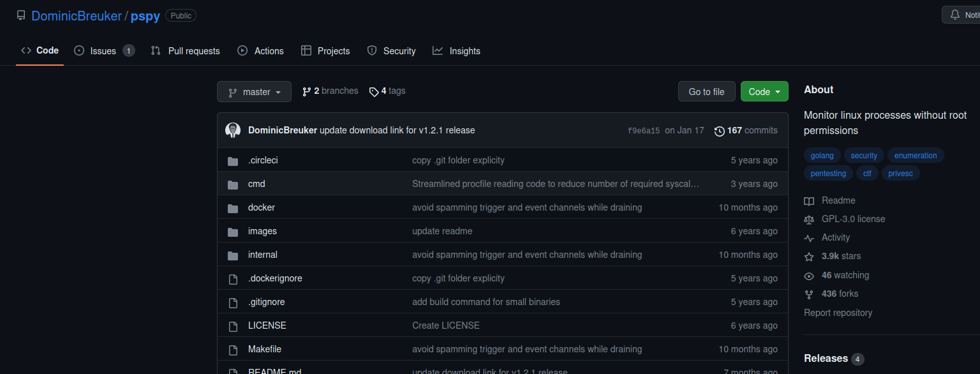Image resolution: width=980 pixels, height=374 pixels.
Task: Select the security topic tag
Action: pos(864,156)
